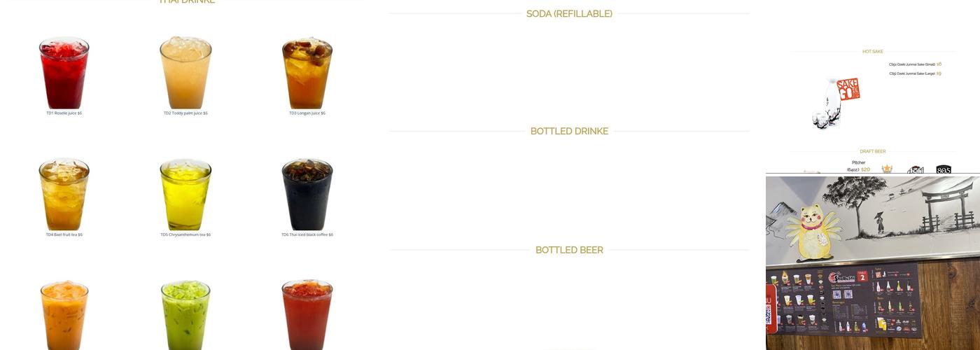Select the Toddy palm juice image

pos(185,73)
